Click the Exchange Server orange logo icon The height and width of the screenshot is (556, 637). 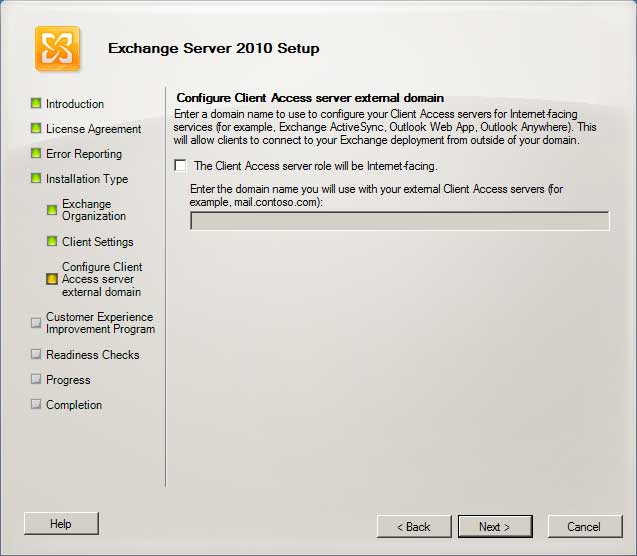(58, 48)
